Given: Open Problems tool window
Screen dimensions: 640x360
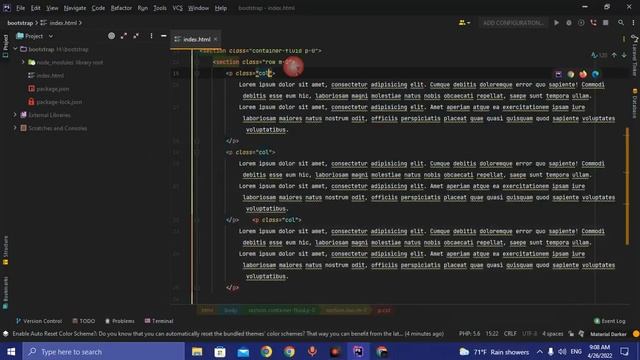Looking at the screenshot, I should [x=120, y=321].
